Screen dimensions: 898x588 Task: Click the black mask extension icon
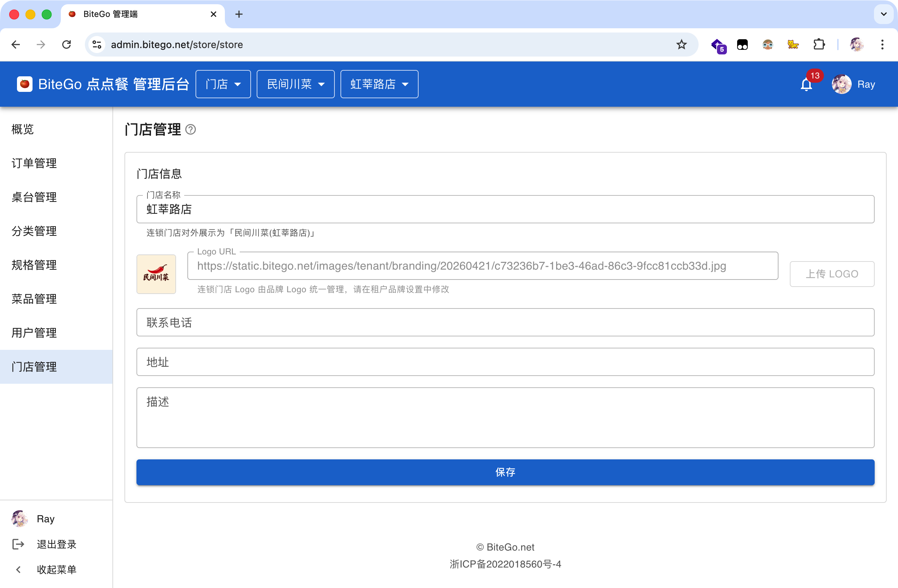(742, 45)
